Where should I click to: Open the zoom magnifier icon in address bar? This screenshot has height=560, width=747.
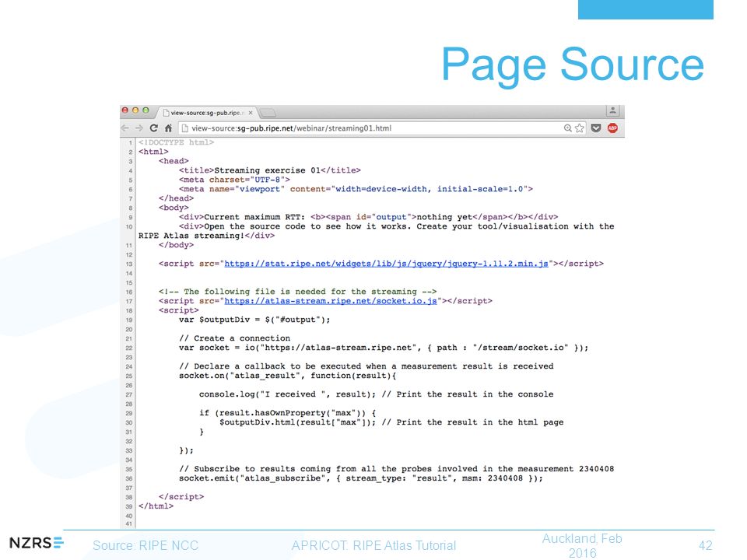(x=567, y=128)
